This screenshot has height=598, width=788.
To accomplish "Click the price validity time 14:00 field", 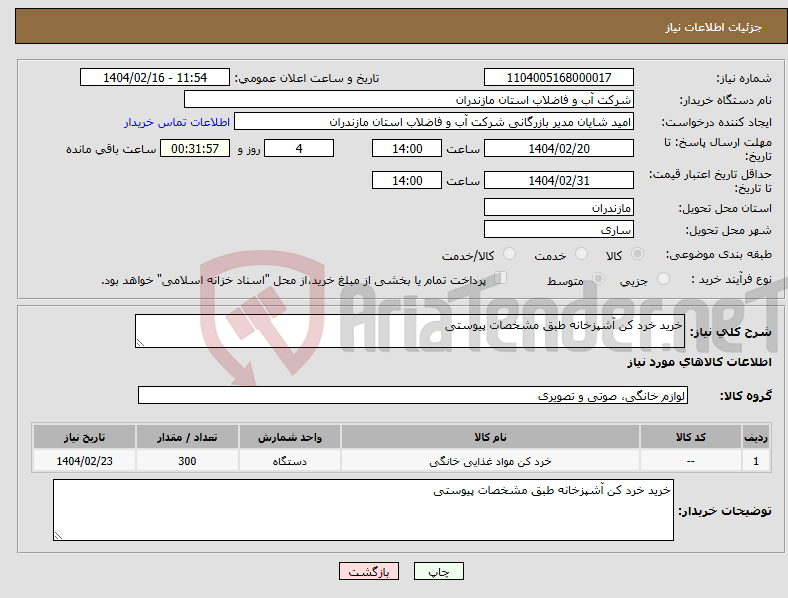I will 407,180.
